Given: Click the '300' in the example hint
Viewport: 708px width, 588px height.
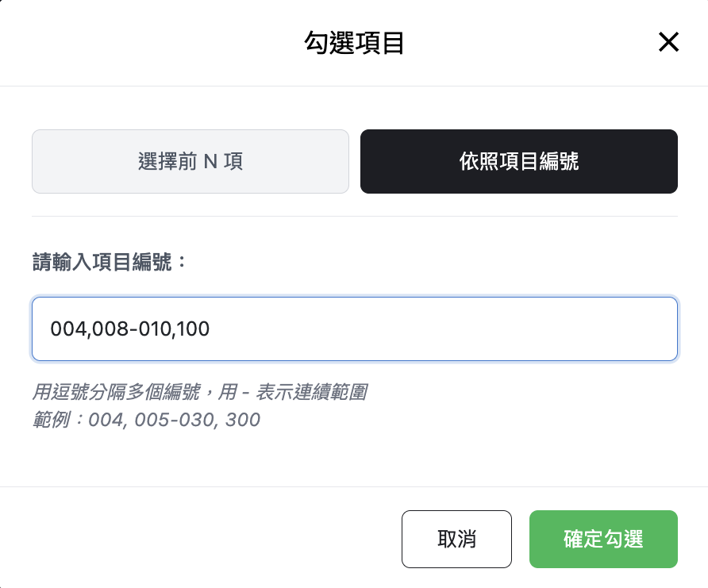Looking at the screenshot, I should (x=243, y=419).
